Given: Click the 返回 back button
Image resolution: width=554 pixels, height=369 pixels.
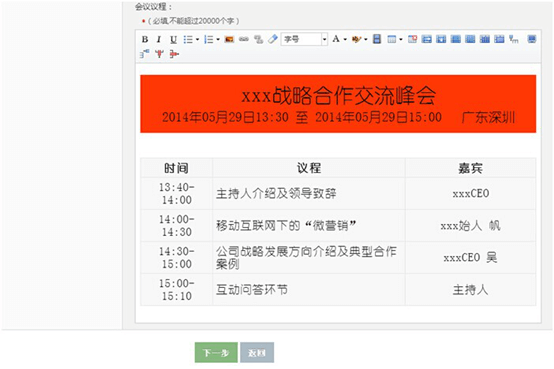Looking at the screenshot, I should click(257, 352).
